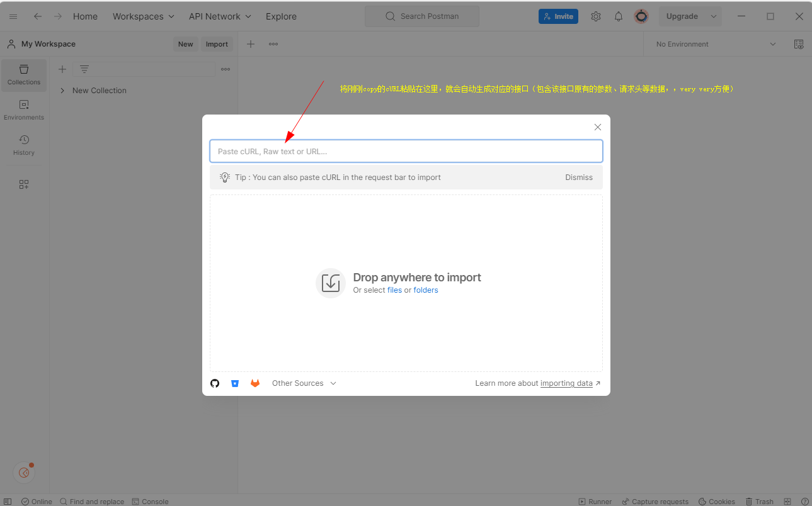The height and width of the screenshot is (506, 812).
Task: Open the importing data link
Action: click(566, 383)
